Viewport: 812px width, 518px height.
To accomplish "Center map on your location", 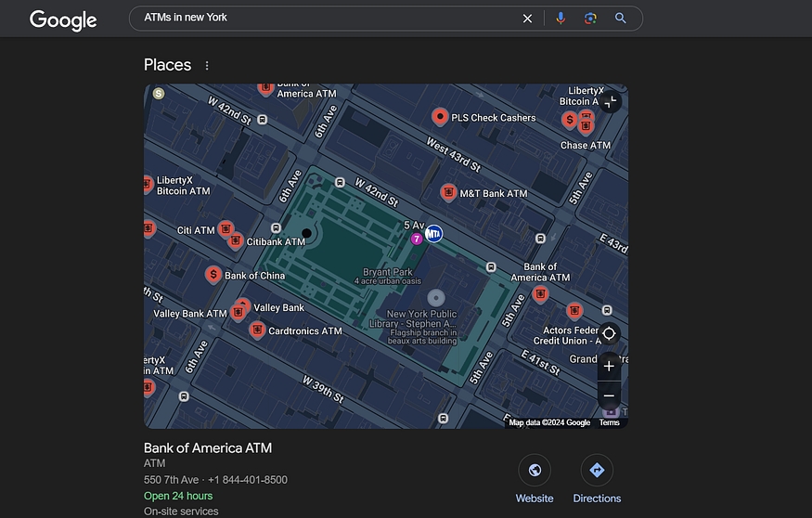I will (609, 333).
